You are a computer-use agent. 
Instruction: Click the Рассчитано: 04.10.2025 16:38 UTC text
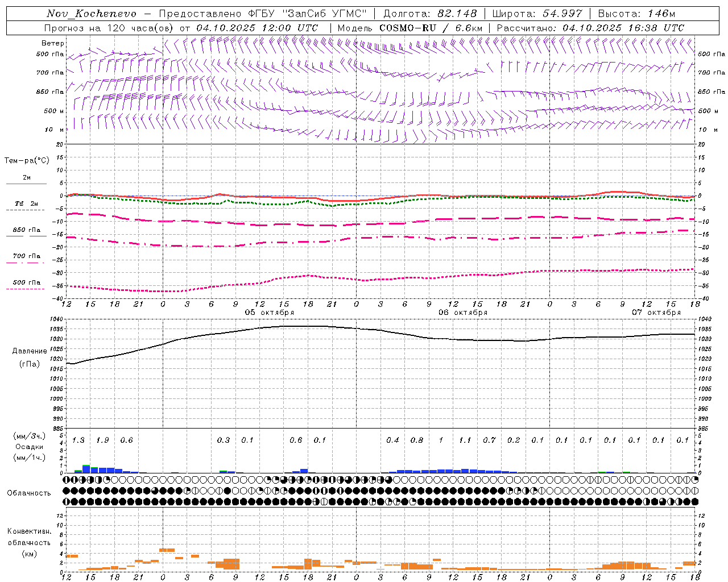[590, 28]
